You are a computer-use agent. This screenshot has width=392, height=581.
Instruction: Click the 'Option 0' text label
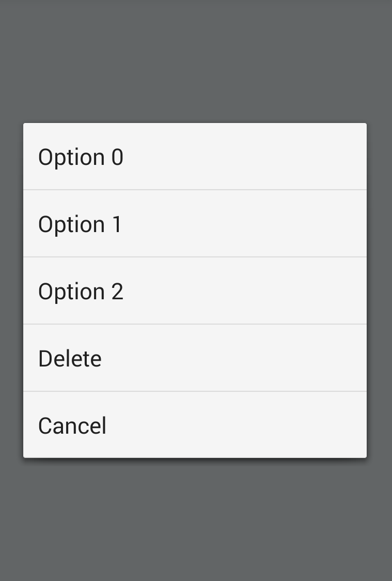tap(81, 158)
